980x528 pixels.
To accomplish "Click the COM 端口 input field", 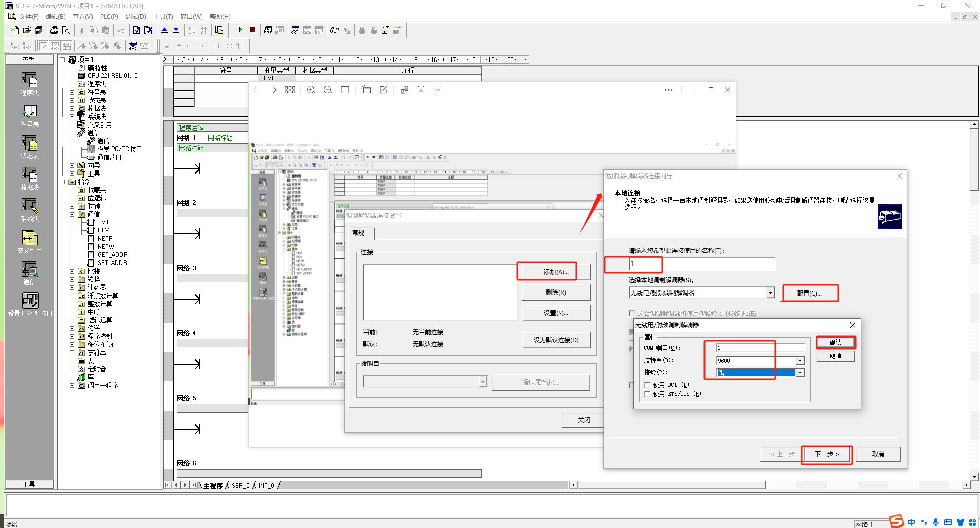I will coord(760,348).
